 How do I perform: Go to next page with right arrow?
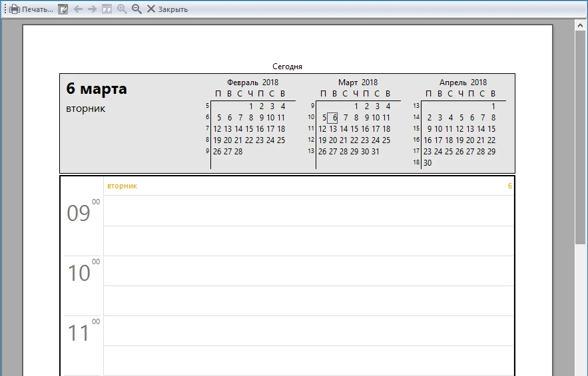(93, 9)
